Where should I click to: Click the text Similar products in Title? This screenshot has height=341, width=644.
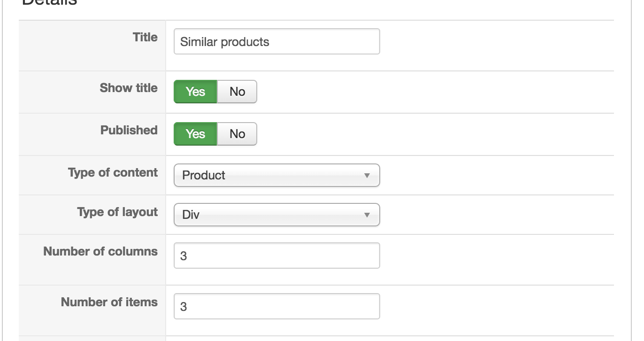pos(225,42)
